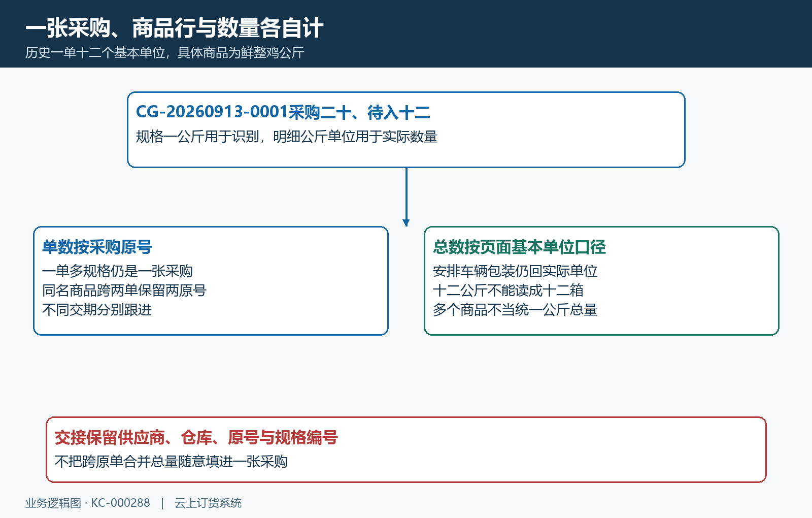Click subtitle 历史一单十二个基本单位，具体商品为鲜整鸡公斤
Viewport: 812px width, 518px height.
[x=165, y=53]
